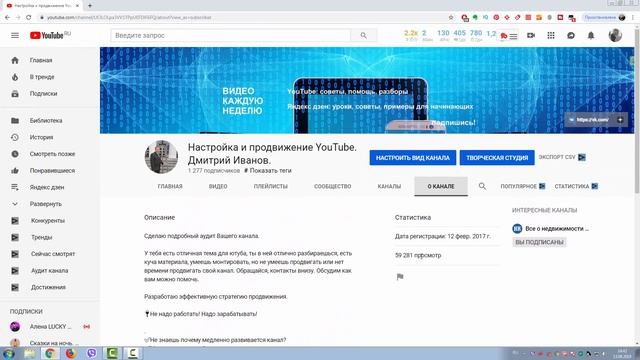Bookmark page with the star icon
The width and height of the screenshot is (640, 360).
point(451,18)
